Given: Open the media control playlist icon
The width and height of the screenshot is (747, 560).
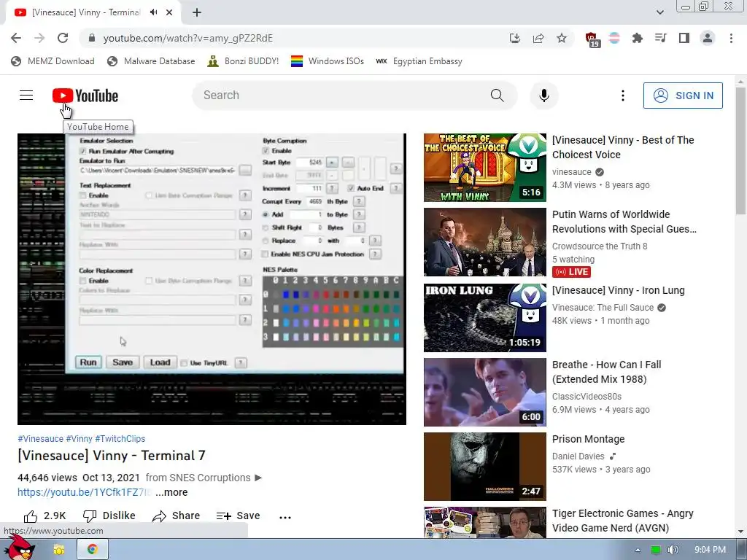Looking at the screenshot, I should (x=660, y=38).
